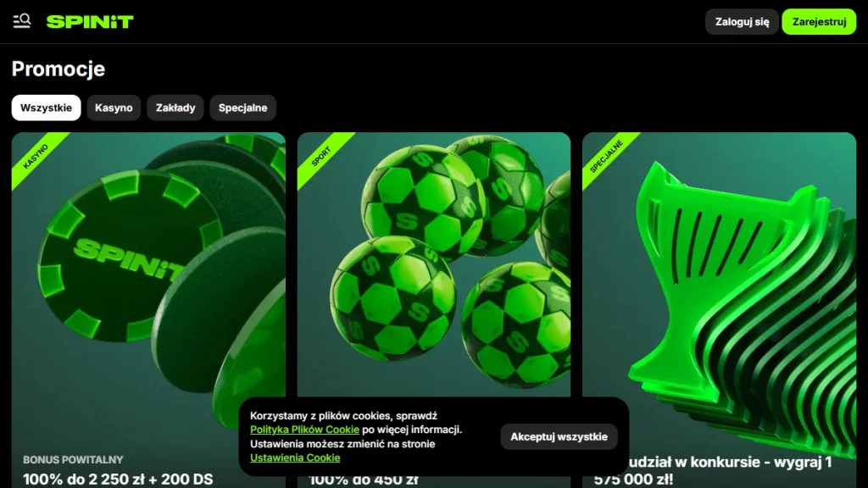Accept all cookies with Akceptuj wszystkie

click(559, 436)
